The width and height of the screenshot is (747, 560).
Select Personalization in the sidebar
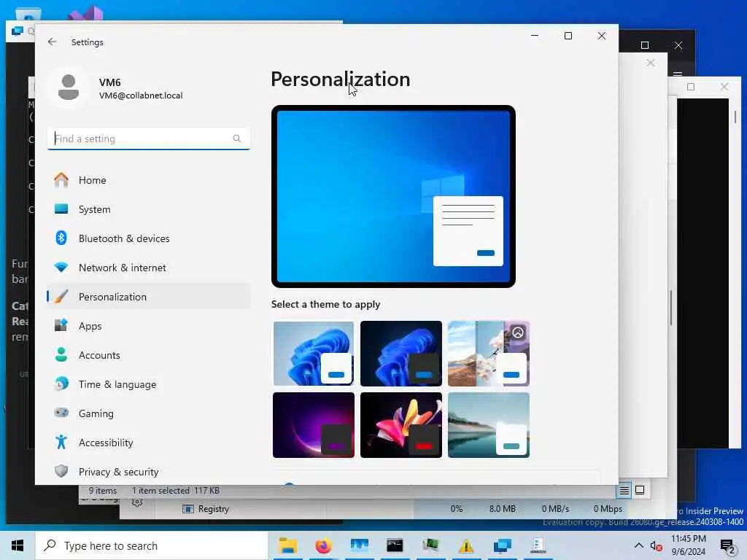(149, 297)
